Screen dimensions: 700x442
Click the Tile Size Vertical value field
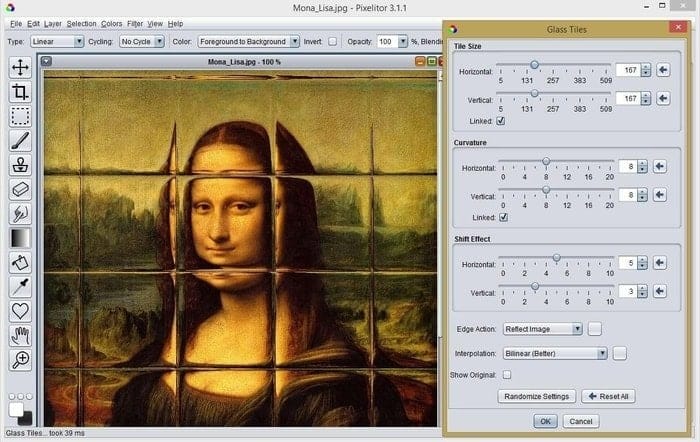point(628,99)
